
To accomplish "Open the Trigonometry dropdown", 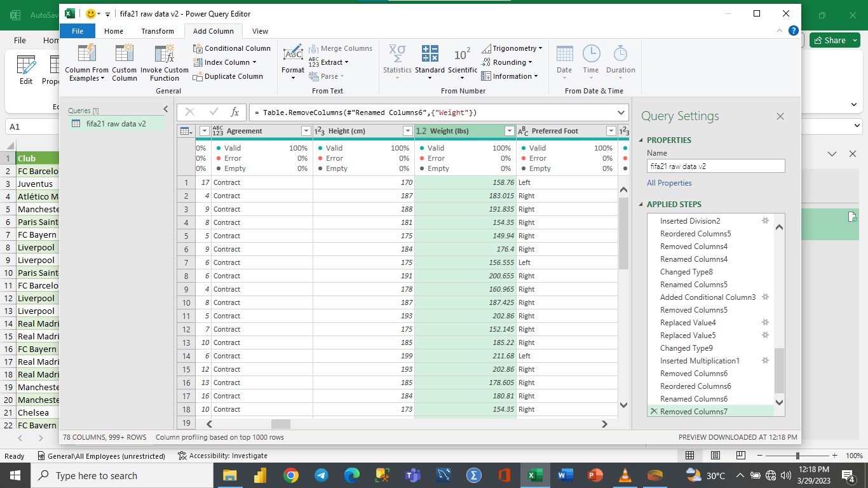I will [512, 48].
